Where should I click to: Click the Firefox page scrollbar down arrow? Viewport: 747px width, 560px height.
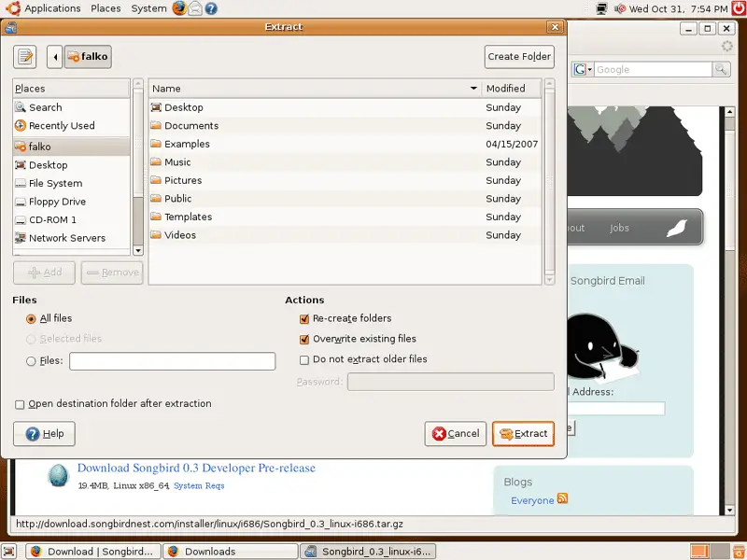tap(729, 510)
